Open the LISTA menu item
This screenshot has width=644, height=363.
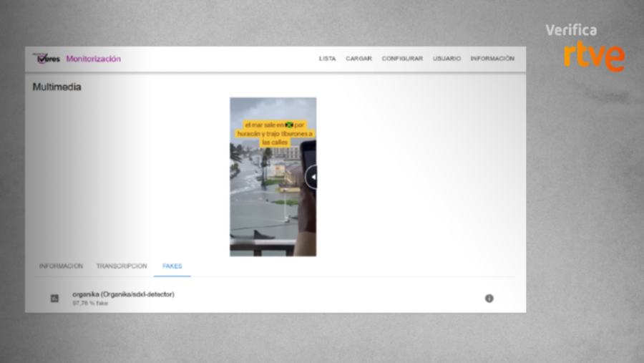(327, 59)
